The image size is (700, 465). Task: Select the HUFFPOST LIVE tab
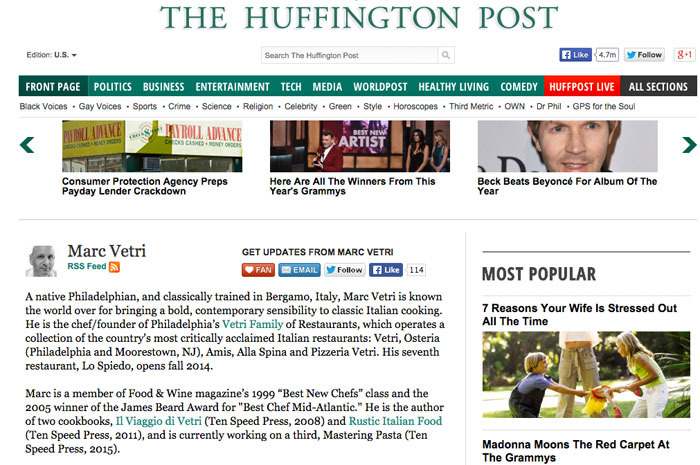pyautogui.click(x=582, y=87)
